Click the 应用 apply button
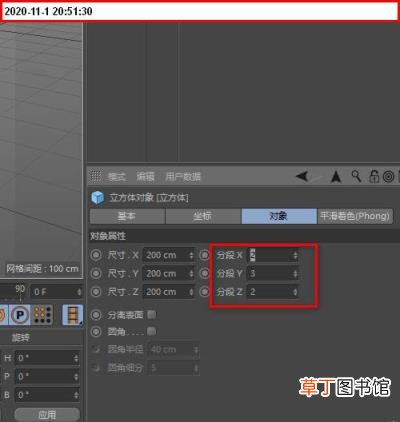400x422 pixels. pyautogui.click(x=47, y=415)
